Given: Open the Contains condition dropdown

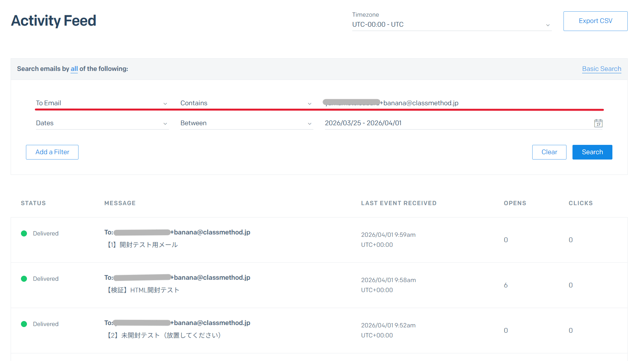Looking at the screenshot, I should click(x=246, y=103).
